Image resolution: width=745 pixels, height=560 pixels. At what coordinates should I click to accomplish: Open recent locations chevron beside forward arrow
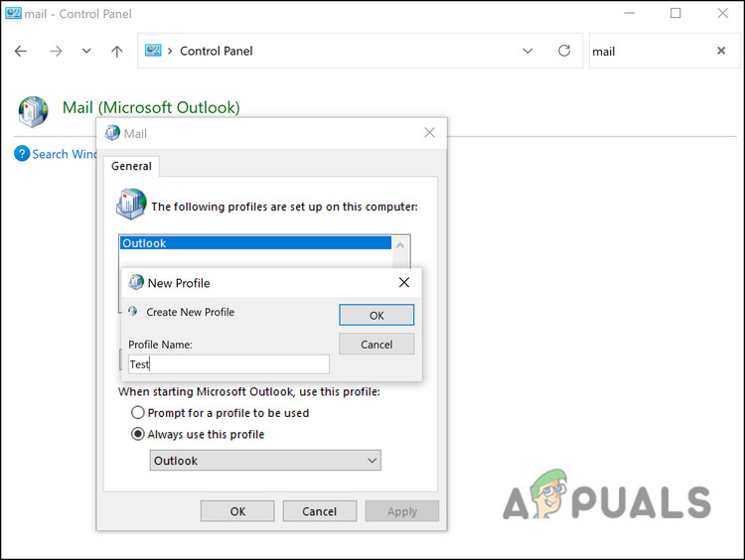point(86,51)
